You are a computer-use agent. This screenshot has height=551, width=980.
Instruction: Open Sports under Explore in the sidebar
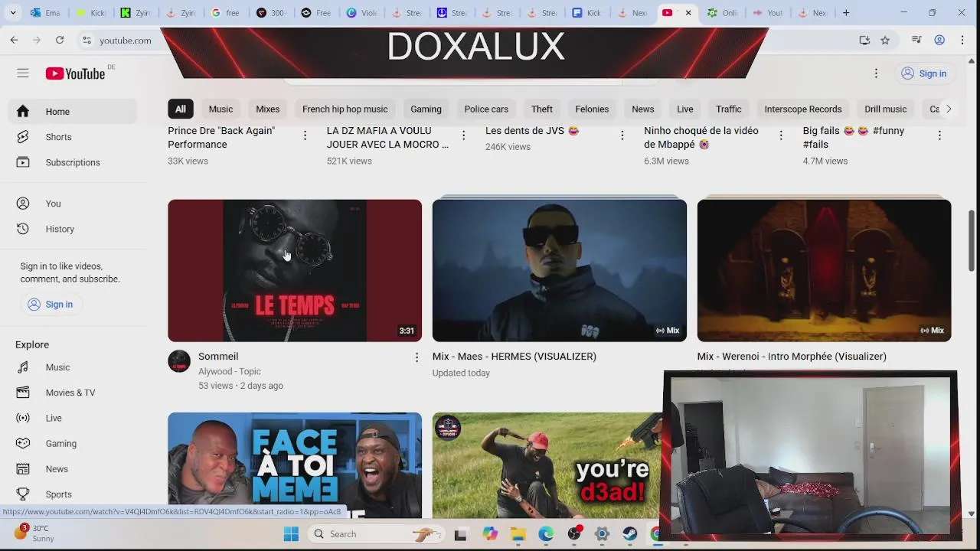click(74, 494)
